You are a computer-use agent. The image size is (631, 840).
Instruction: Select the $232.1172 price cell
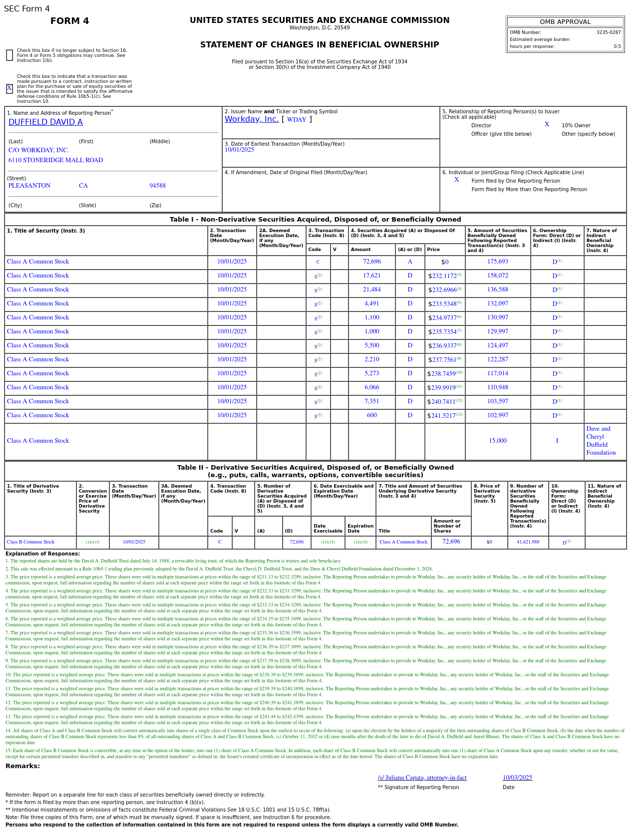click(x=444, y=276)
